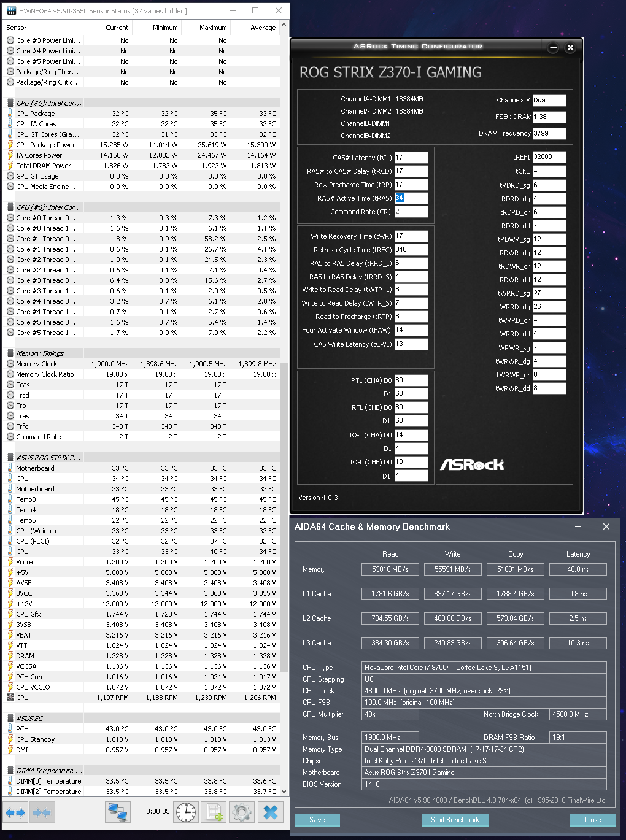This screenshot has height=840, width=626.
Task: Click the shrink-layout inward arrows button in HWiNFO
Action: coord(42,812)
